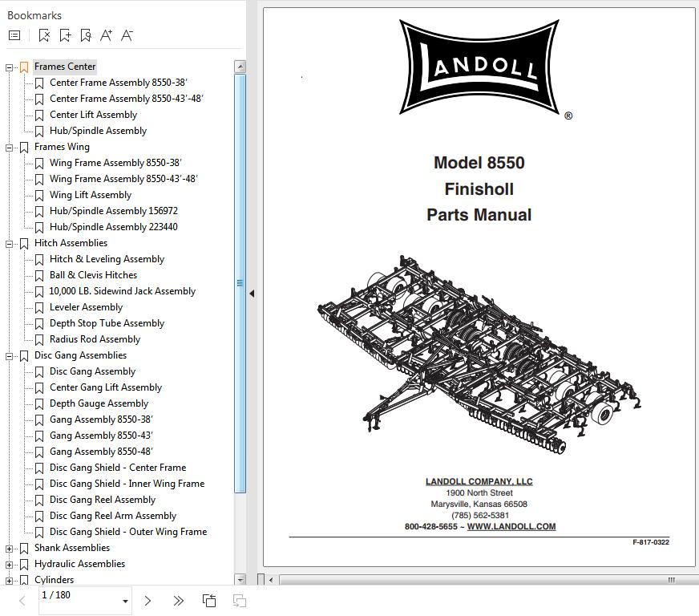Click the greyed copy-view icon in bottom bar
The width and height of the screenshot is (699, 616).
tap(240, 601)
